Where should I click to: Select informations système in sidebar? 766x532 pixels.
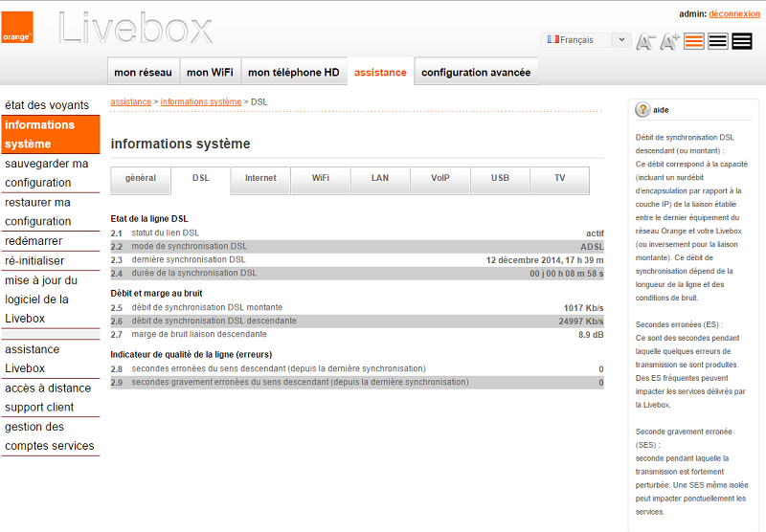point(51,134)
